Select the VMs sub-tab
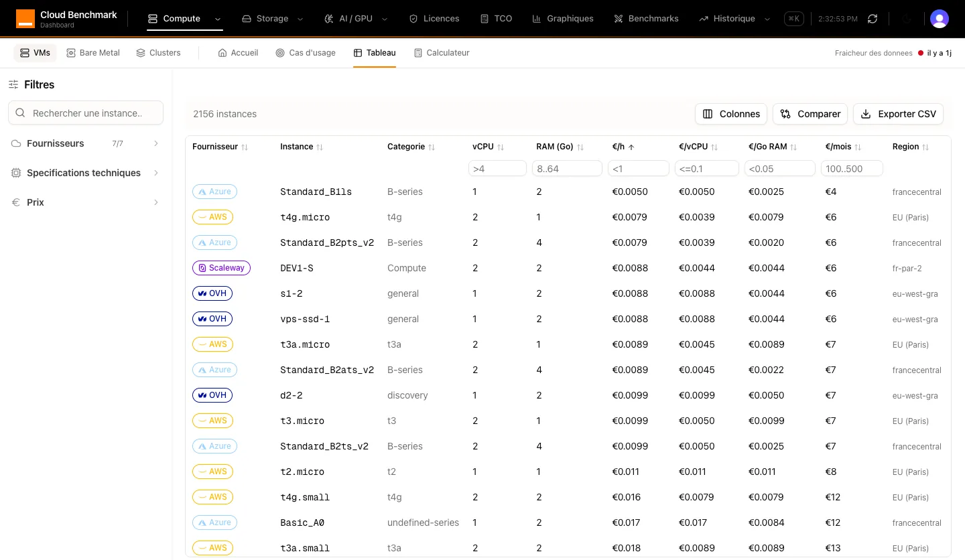This screenshot has width=965, height=560. pyautogui.click(x=36, y=53)
